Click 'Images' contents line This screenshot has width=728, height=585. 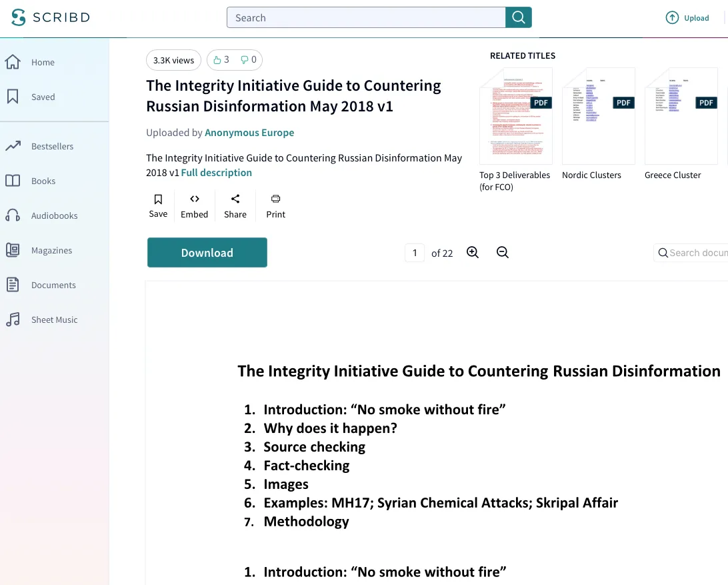[286, 484]
